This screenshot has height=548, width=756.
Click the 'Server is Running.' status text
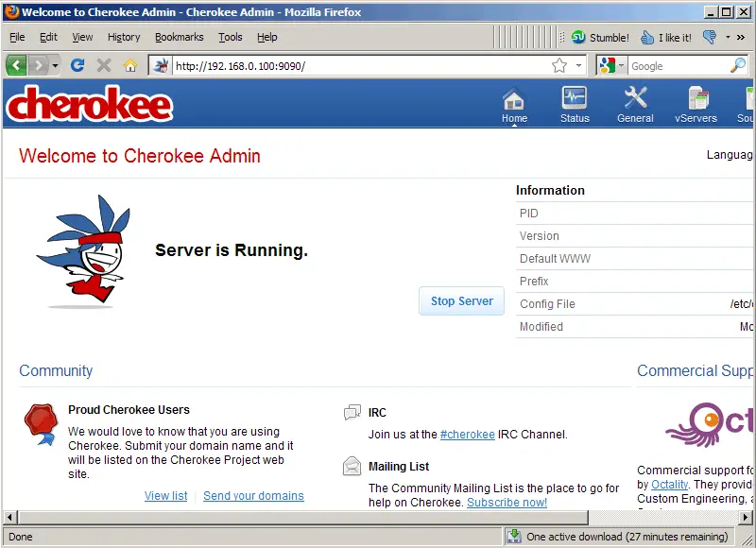click(x=232, y=250)
